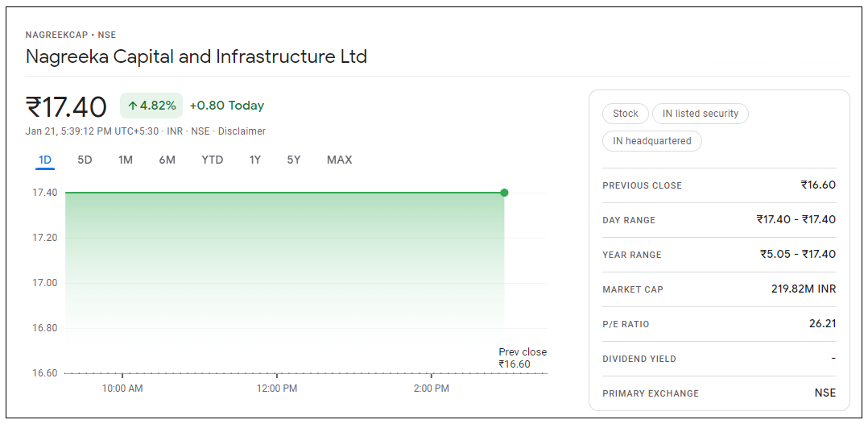Open the Disclaimer link
This screenshot has width=868, height=424.
(242, 131)
